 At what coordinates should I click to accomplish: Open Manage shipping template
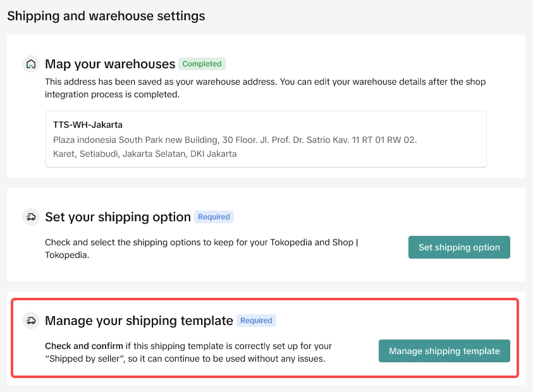[x=444, y=351]
